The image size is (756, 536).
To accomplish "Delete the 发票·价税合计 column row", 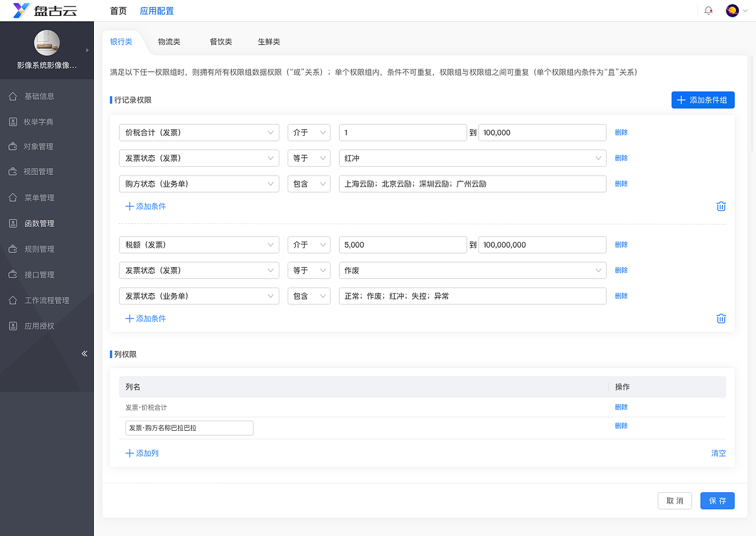I will [x=621, y=407].
